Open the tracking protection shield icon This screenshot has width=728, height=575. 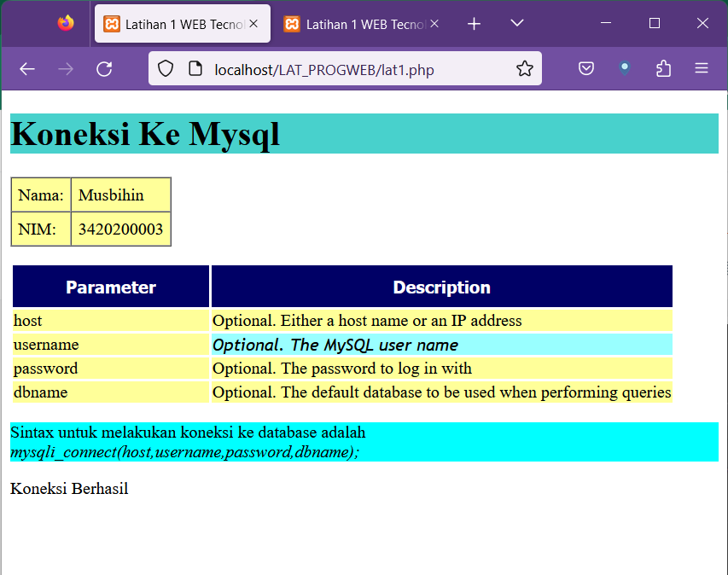(x=166, y=69)
